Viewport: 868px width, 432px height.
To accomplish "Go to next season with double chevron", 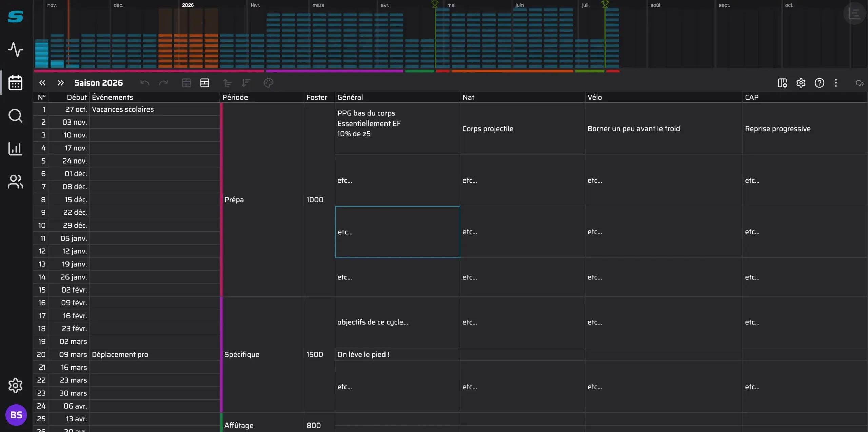I will [x=60, y=83].
